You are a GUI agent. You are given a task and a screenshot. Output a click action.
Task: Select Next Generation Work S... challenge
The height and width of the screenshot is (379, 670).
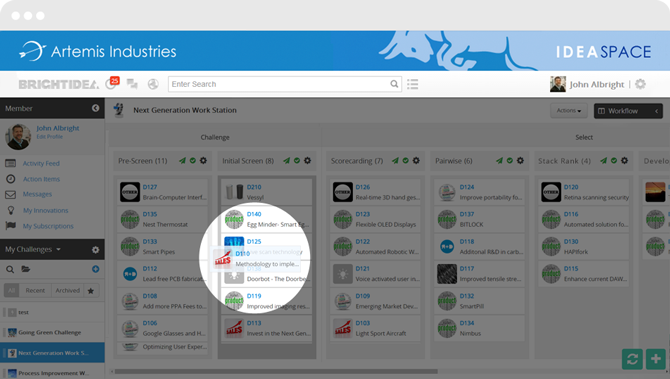pos(52,353)
